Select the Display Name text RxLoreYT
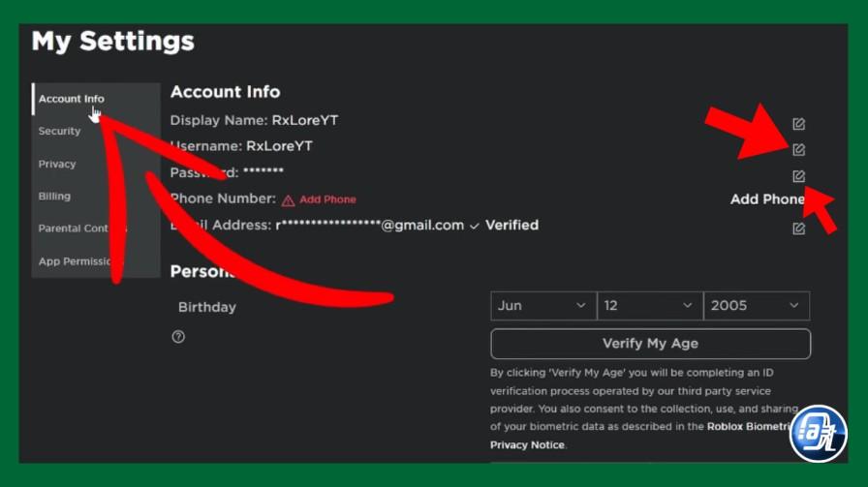 tap(305, 120)
